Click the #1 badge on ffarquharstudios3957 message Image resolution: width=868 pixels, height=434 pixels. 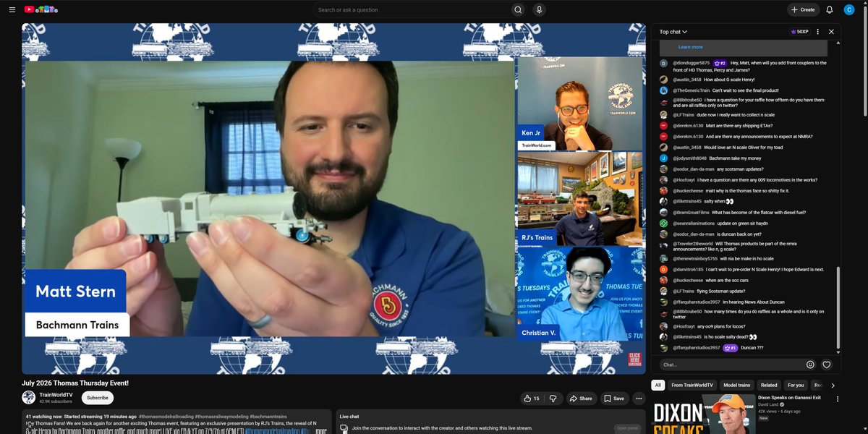point(730,348)
